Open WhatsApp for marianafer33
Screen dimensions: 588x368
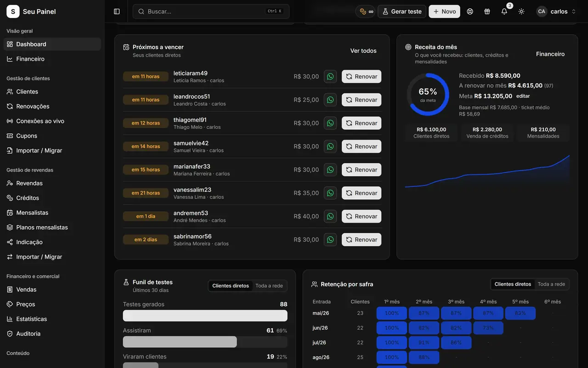[330, 170]
